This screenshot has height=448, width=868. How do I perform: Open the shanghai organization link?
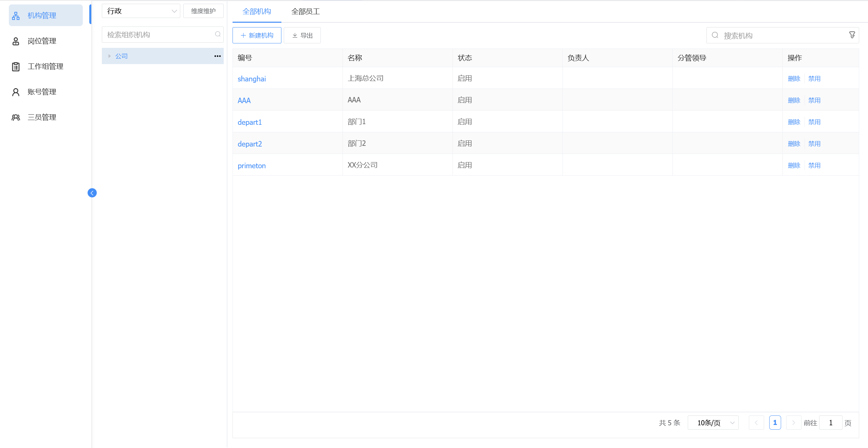pos(252,79)
